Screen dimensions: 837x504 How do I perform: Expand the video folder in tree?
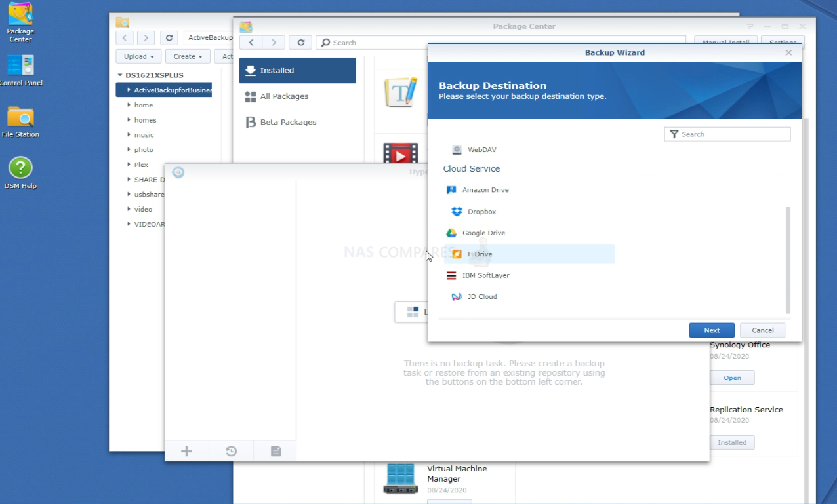(129, 209)
